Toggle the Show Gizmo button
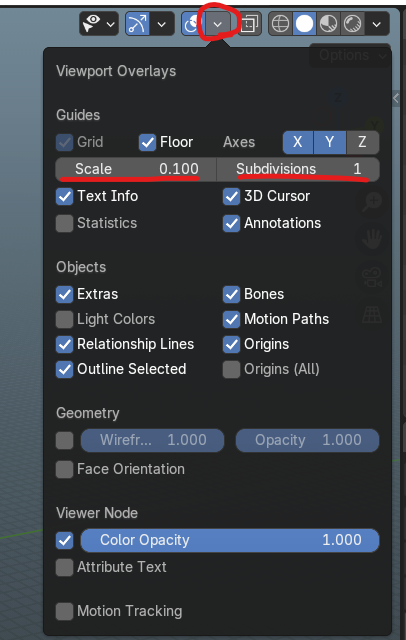406x640 pixels. pos(138,24)
